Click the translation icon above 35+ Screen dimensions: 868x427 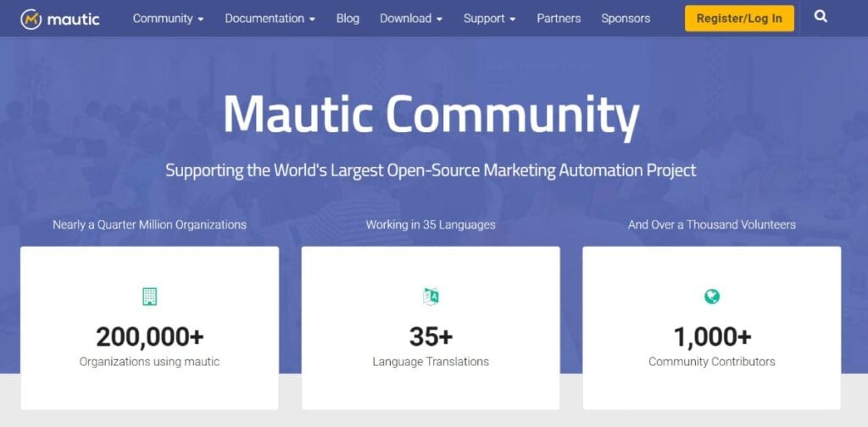pyautogui.click(x=431, y=297)
